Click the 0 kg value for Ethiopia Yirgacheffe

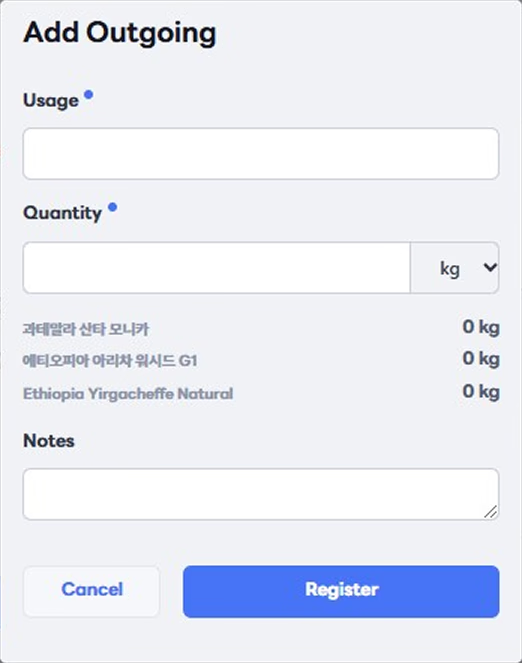(481, 392)
